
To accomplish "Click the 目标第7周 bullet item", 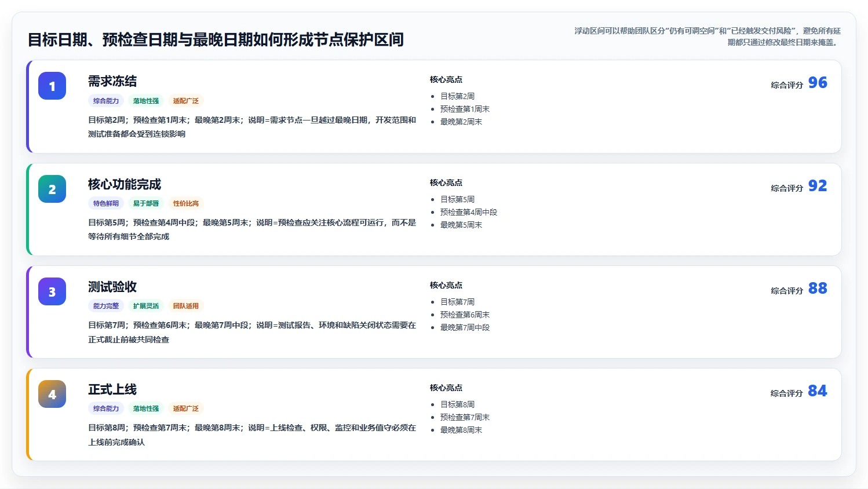I will (x=457, y=302).
